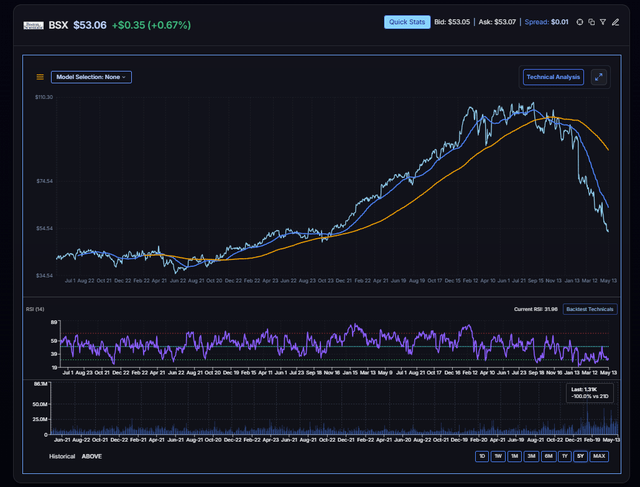
Task: Click the blue moving average line end
Action: coord(608,207)
